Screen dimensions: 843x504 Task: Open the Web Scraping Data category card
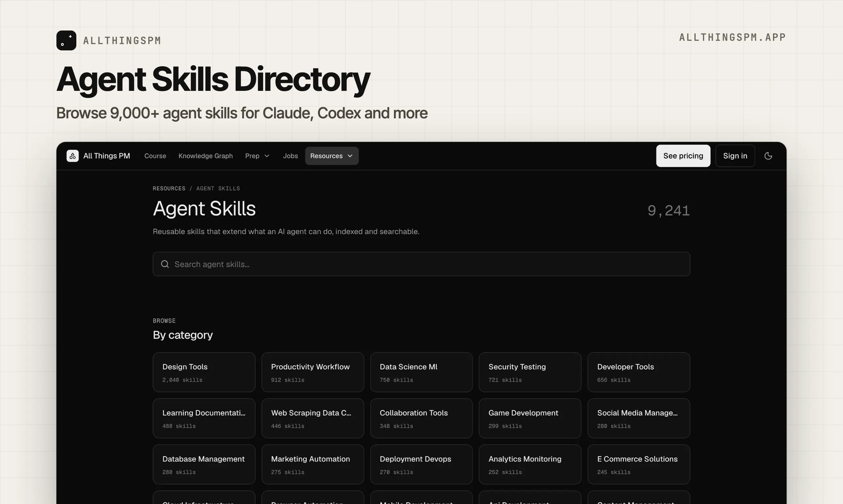coord(313,418)
